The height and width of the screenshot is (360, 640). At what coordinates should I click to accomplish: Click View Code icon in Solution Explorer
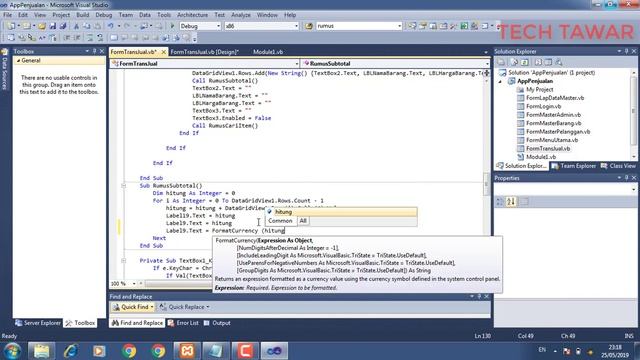tap(538, 62)
